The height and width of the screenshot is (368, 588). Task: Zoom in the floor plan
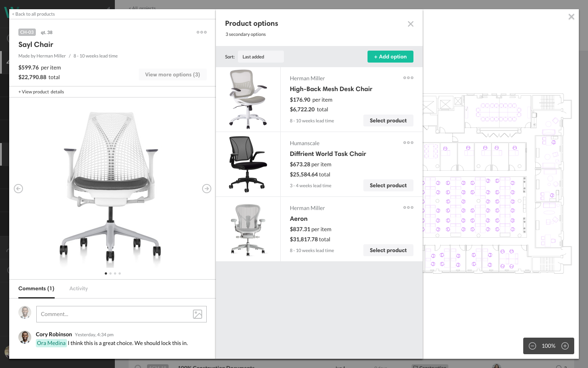[x=565, y=346]
